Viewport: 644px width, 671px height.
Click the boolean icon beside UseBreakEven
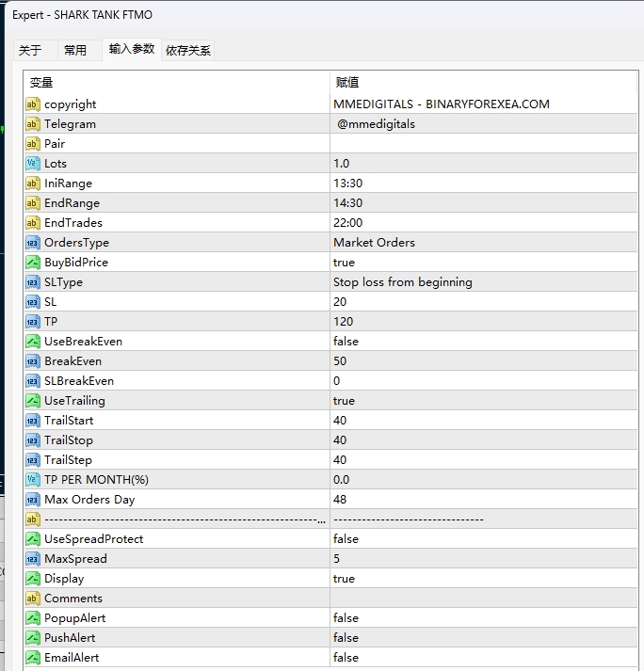click(33, 341)
